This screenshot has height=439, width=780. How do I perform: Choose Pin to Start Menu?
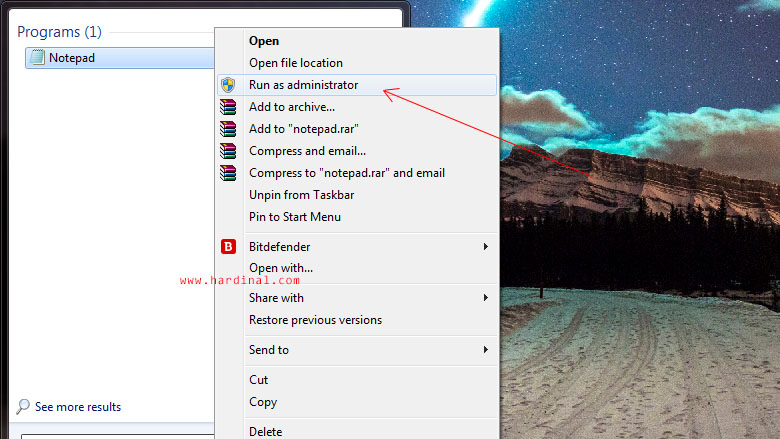point(357,217)
